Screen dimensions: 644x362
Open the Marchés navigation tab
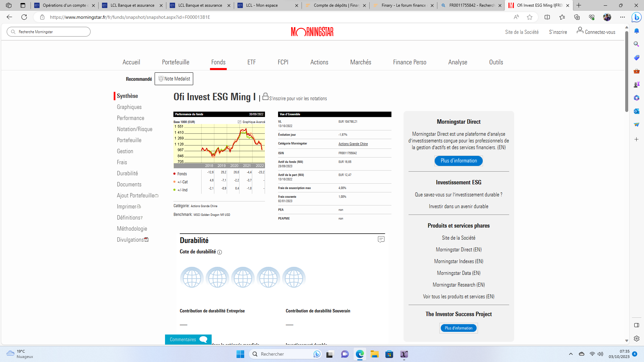361,62
